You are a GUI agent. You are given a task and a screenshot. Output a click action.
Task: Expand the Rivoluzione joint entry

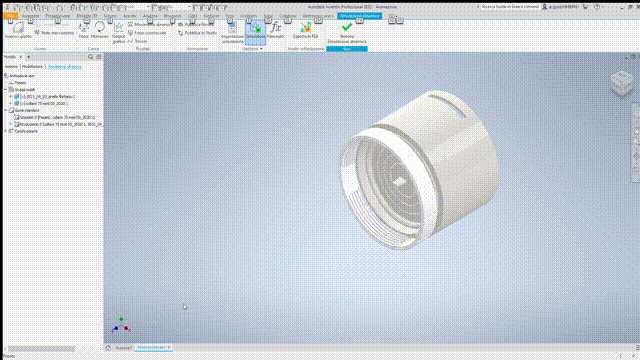tap(11, 124)
